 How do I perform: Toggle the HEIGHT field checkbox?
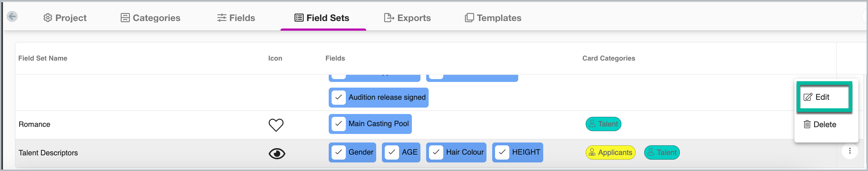[502, 152]
